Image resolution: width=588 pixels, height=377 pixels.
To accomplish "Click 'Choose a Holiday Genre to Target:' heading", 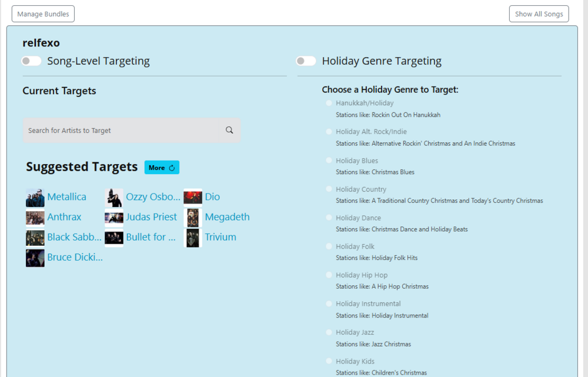I will click(390, 89).
